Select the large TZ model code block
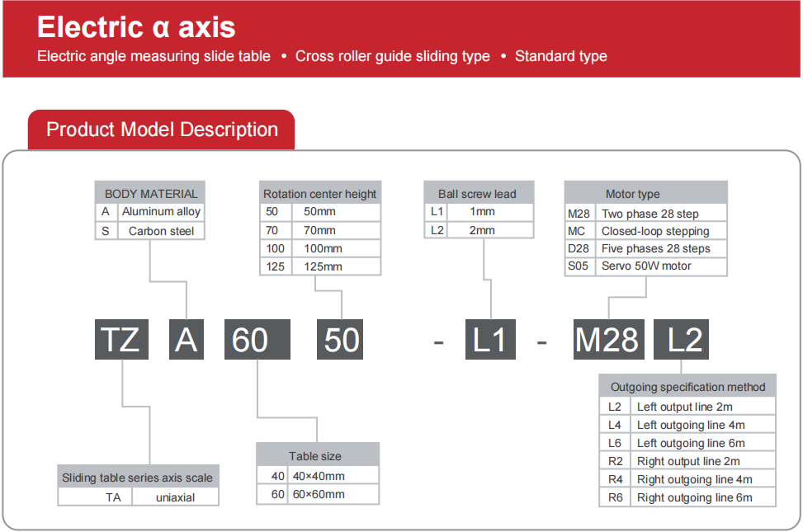The image size is (803, 532). coord(120,340)
